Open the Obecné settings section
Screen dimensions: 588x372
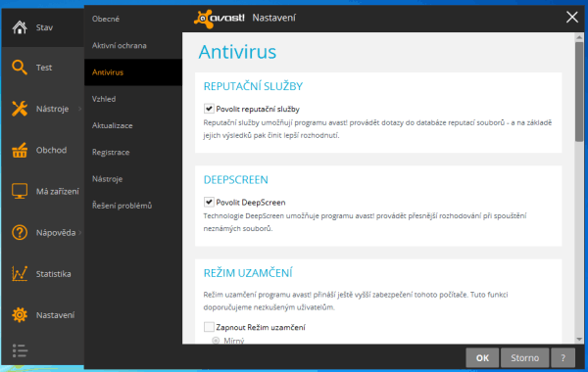pos(133,19)
